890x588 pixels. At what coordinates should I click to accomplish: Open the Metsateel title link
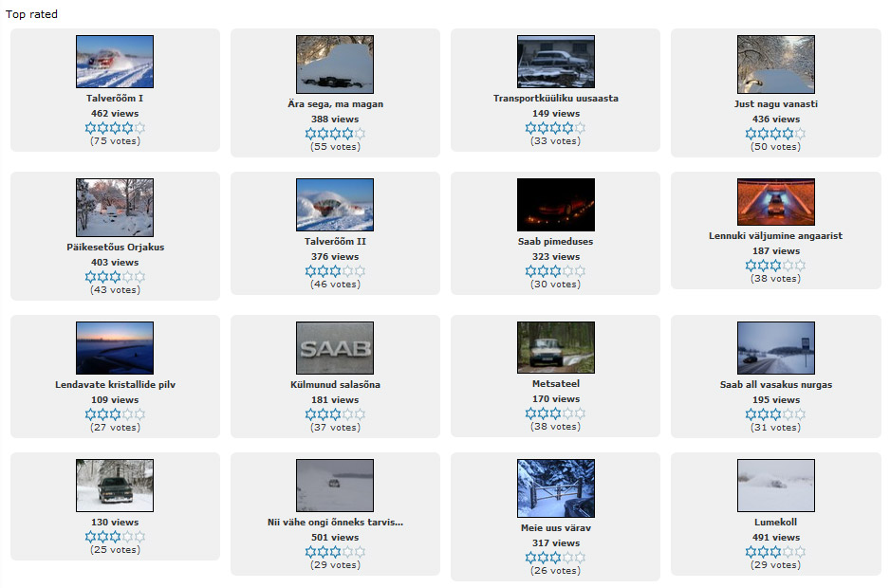tap(555, 385)
